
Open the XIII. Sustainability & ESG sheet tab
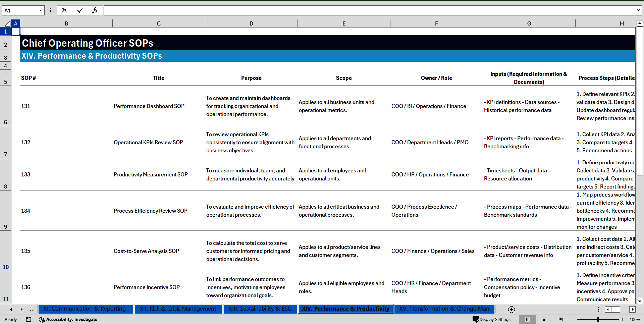260,309
